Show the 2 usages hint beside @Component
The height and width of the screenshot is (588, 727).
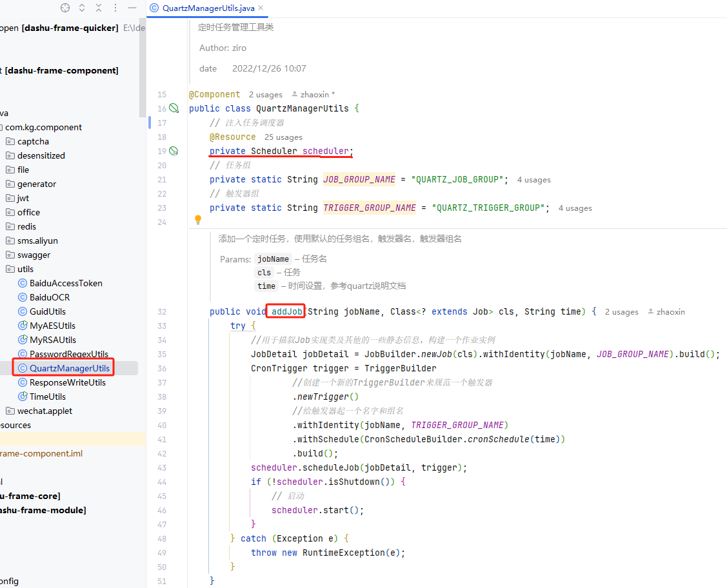(266, 95)
